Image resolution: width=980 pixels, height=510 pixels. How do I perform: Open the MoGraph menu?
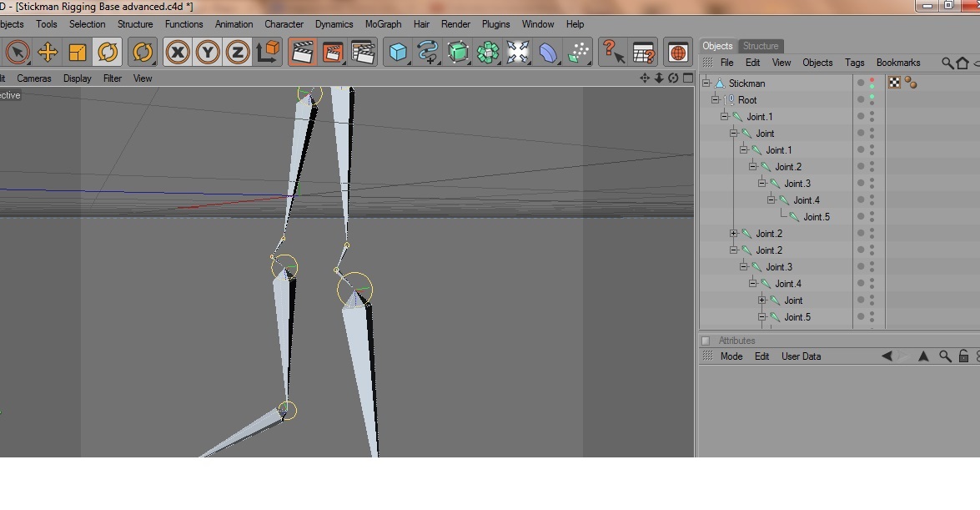383,23
